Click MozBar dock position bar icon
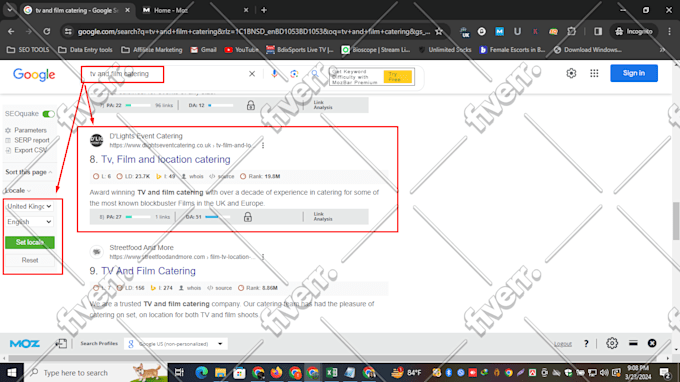 (x=633, y=343)
